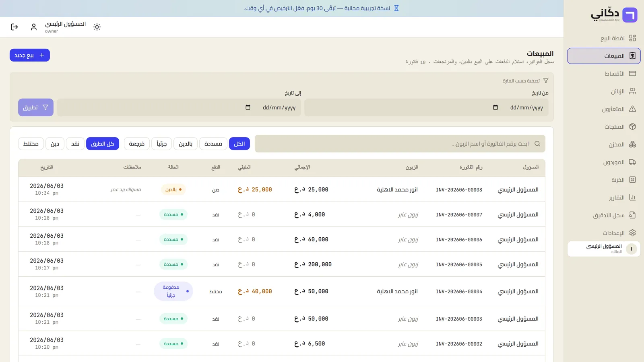Filter invoices by جزئياً status
The image size is (644, 362).
pos(162,144)
